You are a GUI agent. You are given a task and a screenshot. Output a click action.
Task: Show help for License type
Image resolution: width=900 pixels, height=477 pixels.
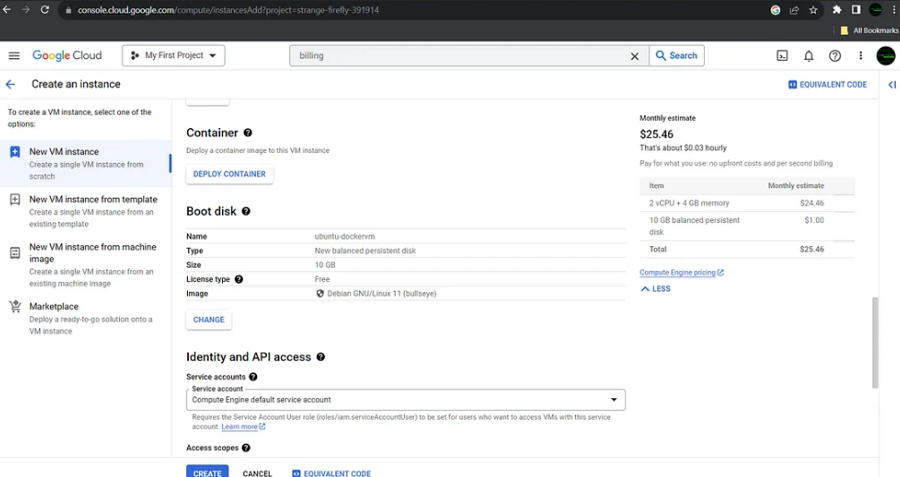(239, 280)
